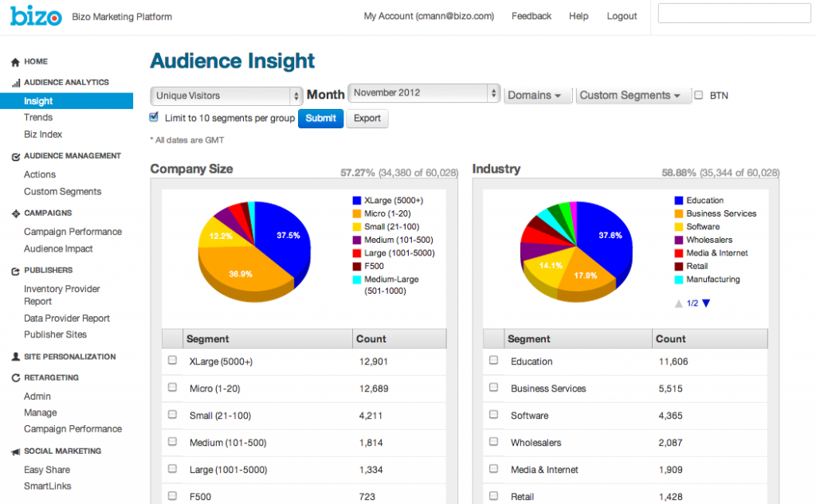Check the Micro (1-20) segment row

click(x=172, y=388)
